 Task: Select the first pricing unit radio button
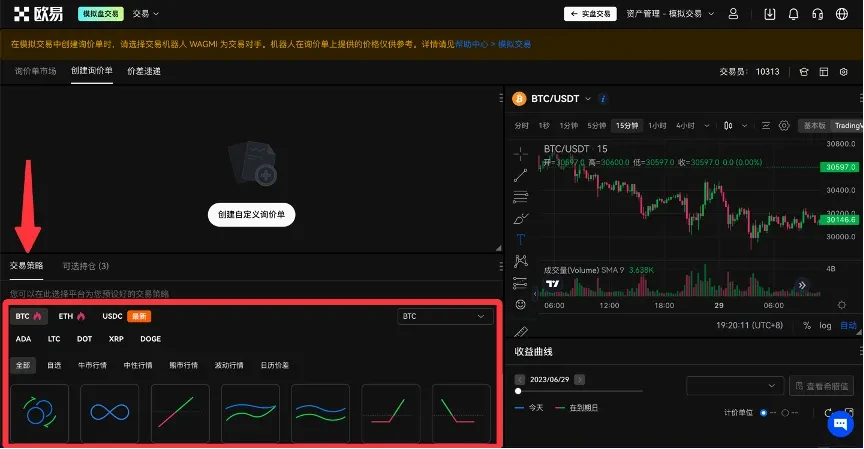(763, 412)
